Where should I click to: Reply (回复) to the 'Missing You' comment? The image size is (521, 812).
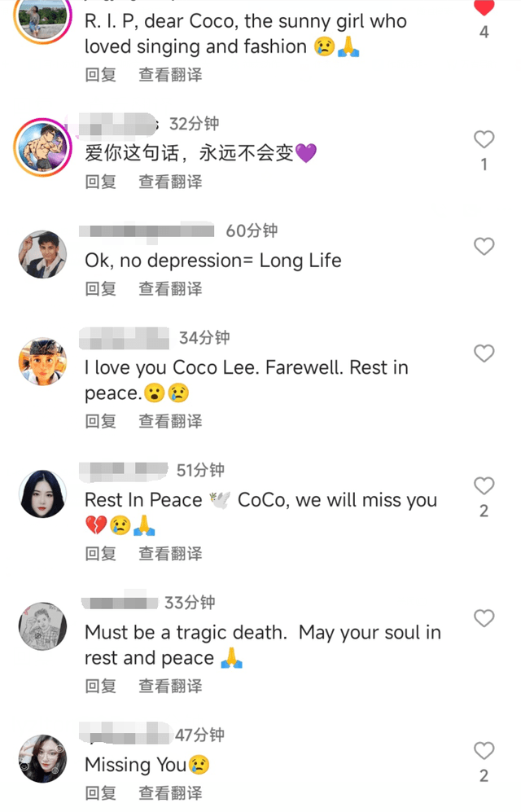coord(101,792)
